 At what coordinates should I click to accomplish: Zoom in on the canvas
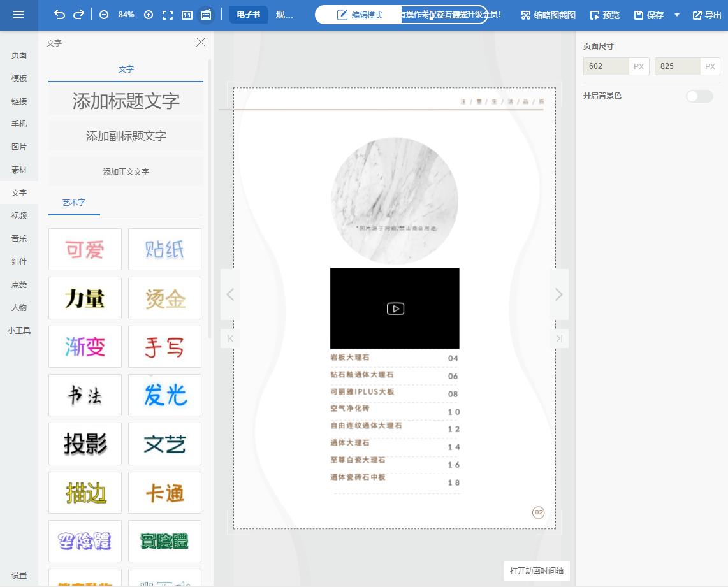[149, 15]
